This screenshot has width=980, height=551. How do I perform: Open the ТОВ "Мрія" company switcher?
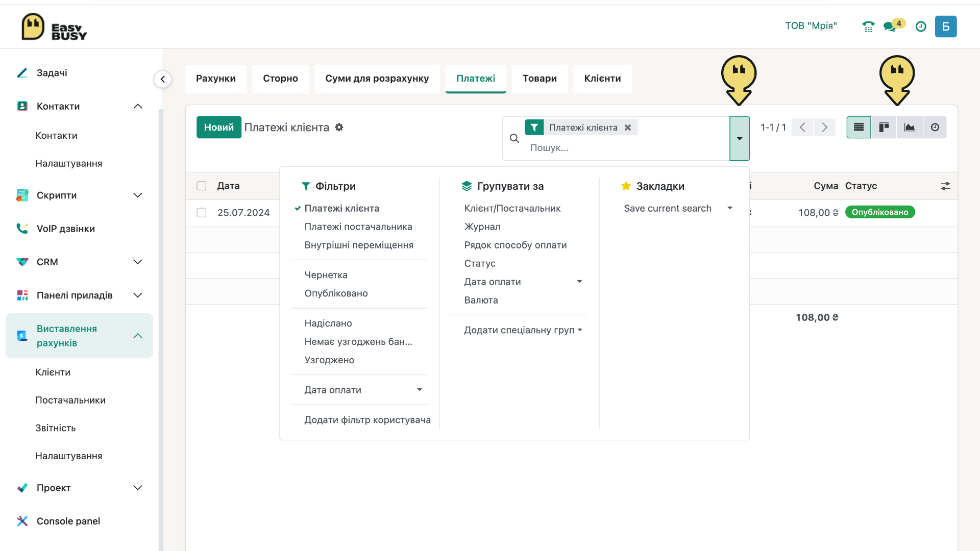coord(811,26)
